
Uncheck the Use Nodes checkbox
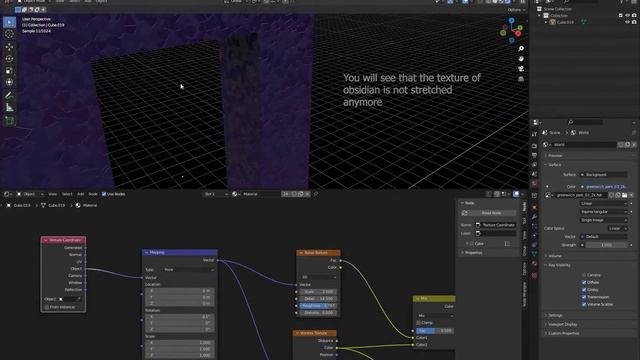104,194
